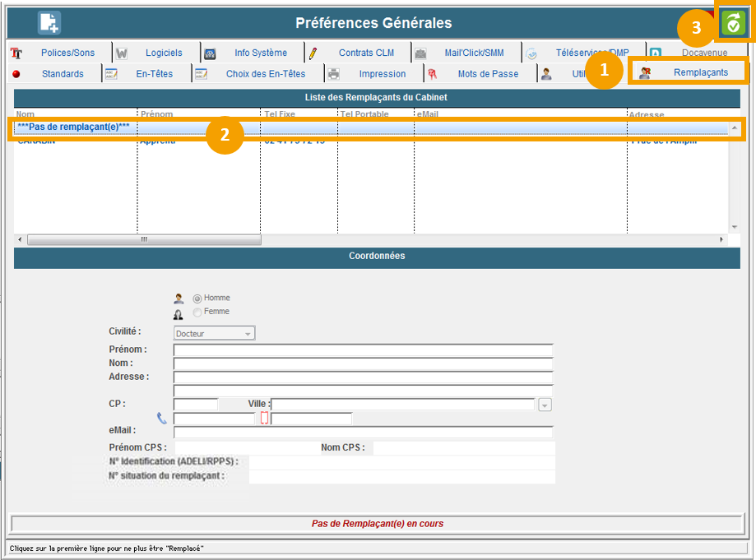Click the Adresse column header
The width and height of the screenshot is (756, 560).
pos(647,114)
